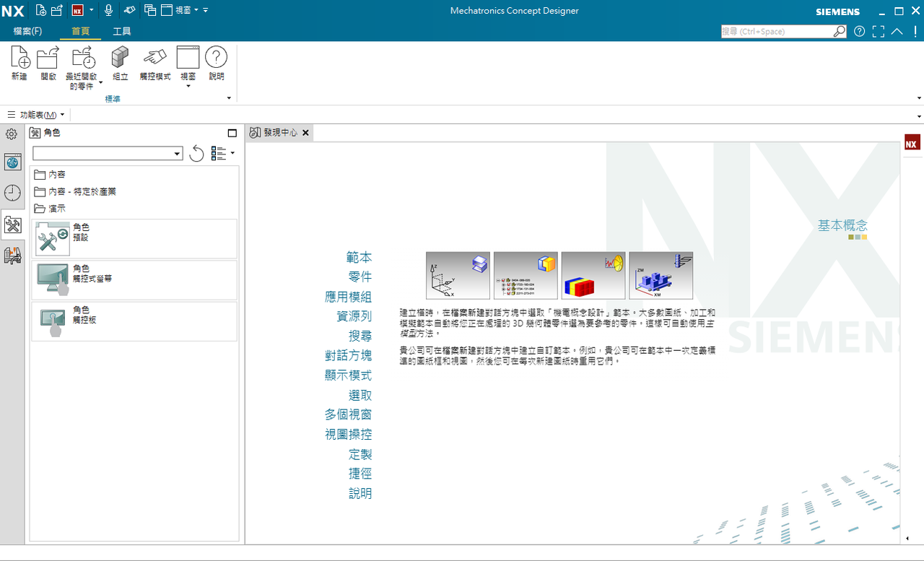Click the red NX icon on the right sidebar

click(x=912, y=142)
